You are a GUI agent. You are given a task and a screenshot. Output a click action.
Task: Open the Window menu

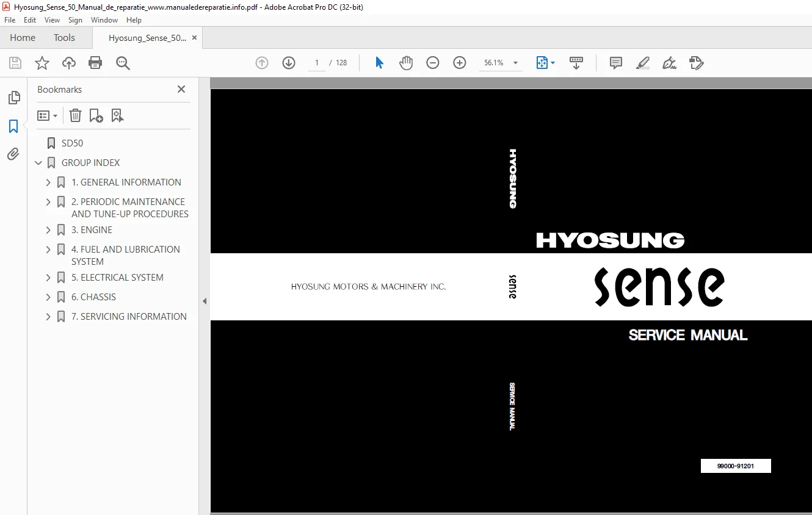[x=104, y=20]
